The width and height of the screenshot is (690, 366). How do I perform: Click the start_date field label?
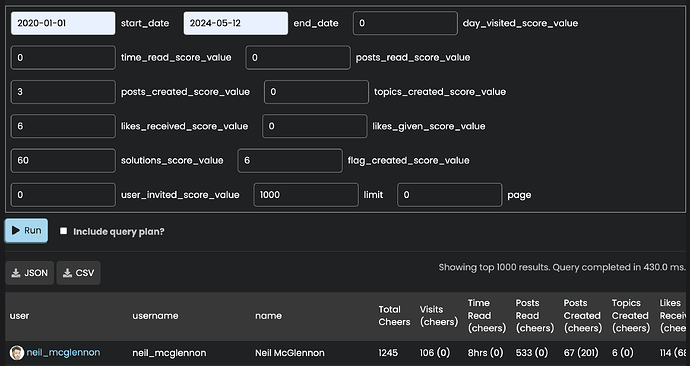point(145,23)
